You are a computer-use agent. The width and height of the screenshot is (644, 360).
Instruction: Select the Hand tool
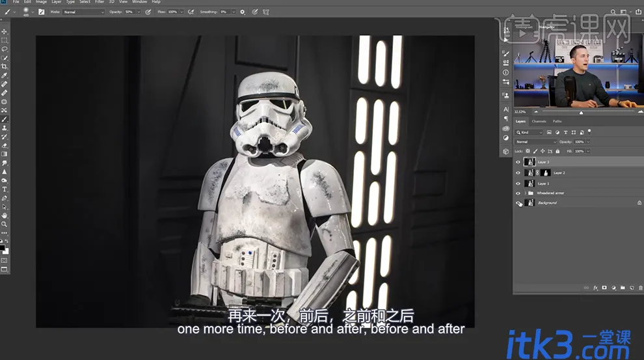(4, 215)
